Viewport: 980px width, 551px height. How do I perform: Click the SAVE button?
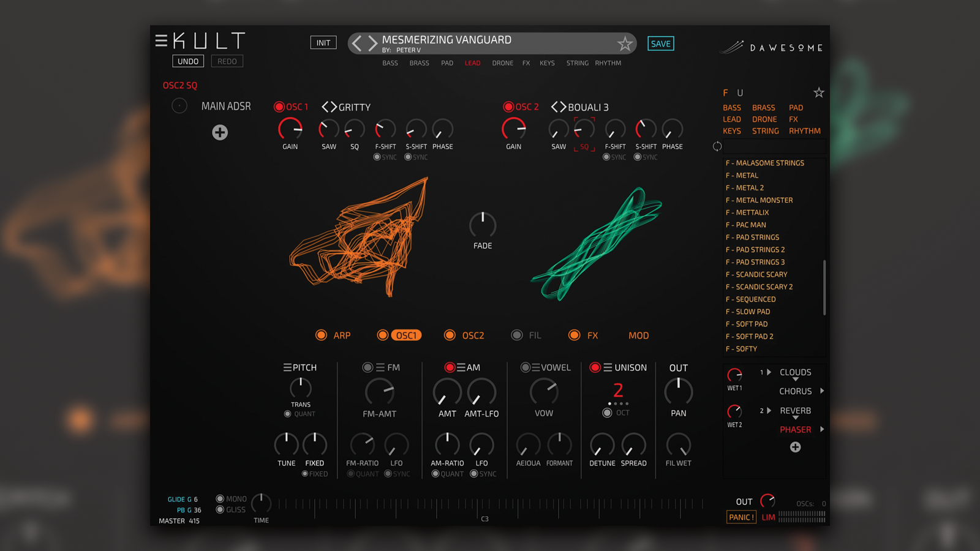tap(660, 43)
